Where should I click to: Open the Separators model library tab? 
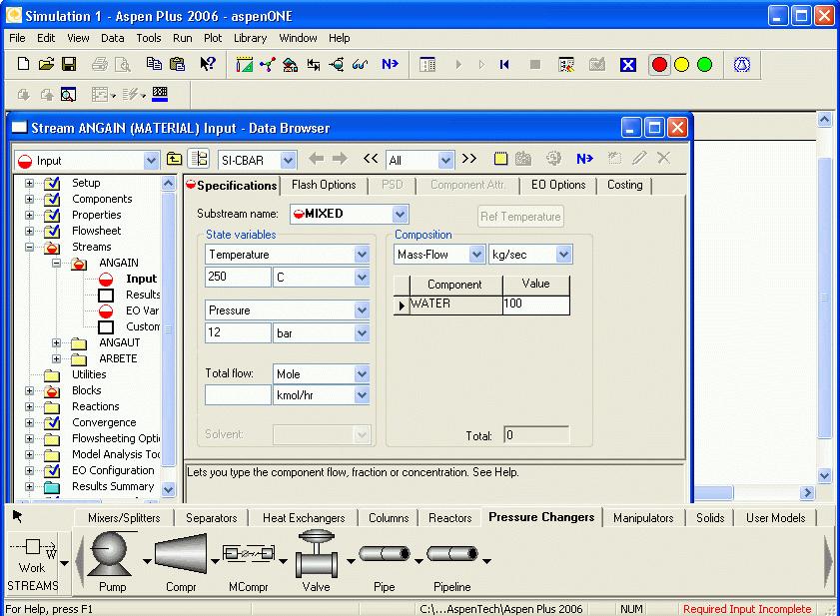[x=211, y=518]
